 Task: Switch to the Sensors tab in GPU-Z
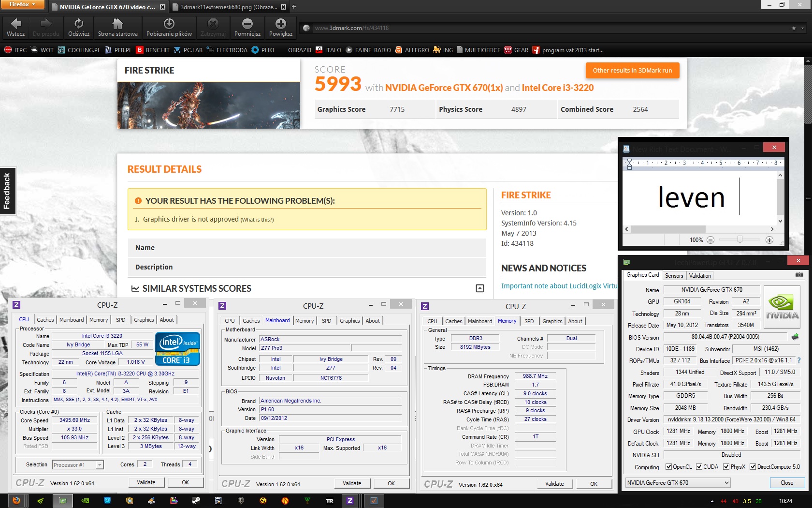pos(674,275)
